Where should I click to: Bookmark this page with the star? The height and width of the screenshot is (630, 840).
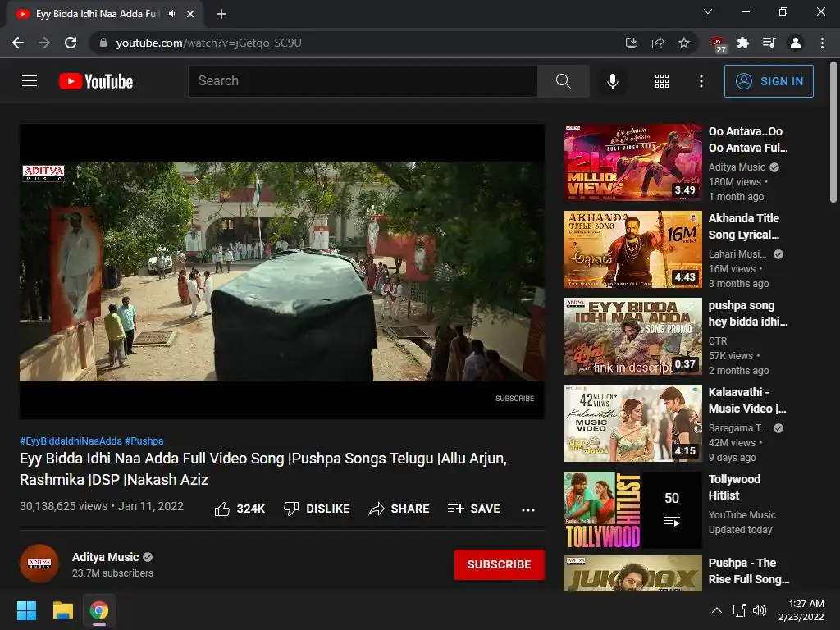click(x=684, y=43)
